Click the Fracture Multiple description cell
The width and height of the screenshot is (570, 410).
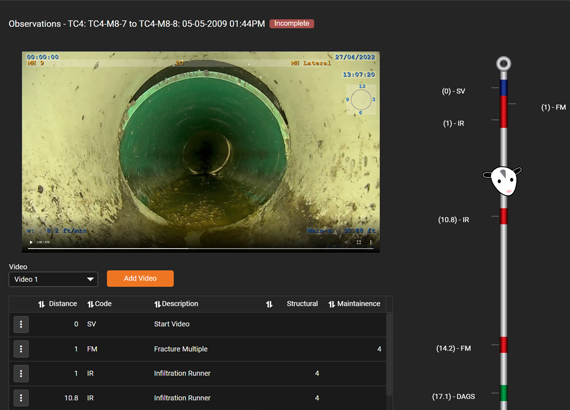click(x=181, y=349)
